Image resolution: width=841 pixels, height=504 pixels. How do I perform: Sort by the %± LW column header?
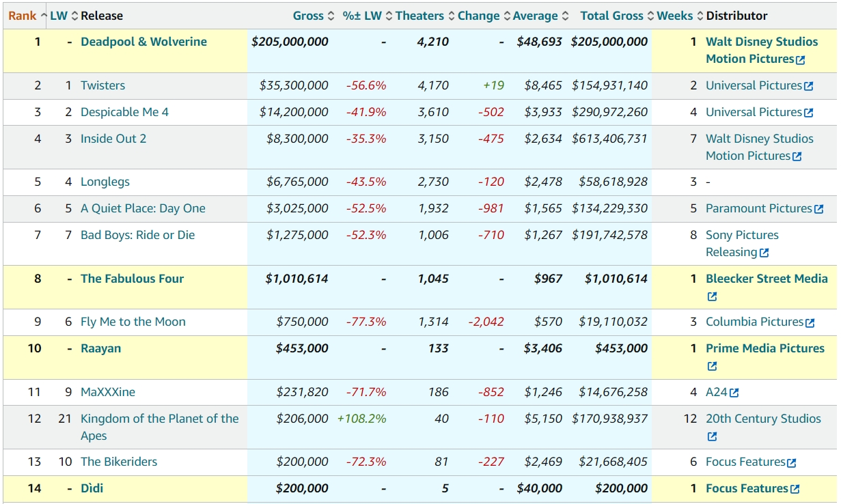368,16
